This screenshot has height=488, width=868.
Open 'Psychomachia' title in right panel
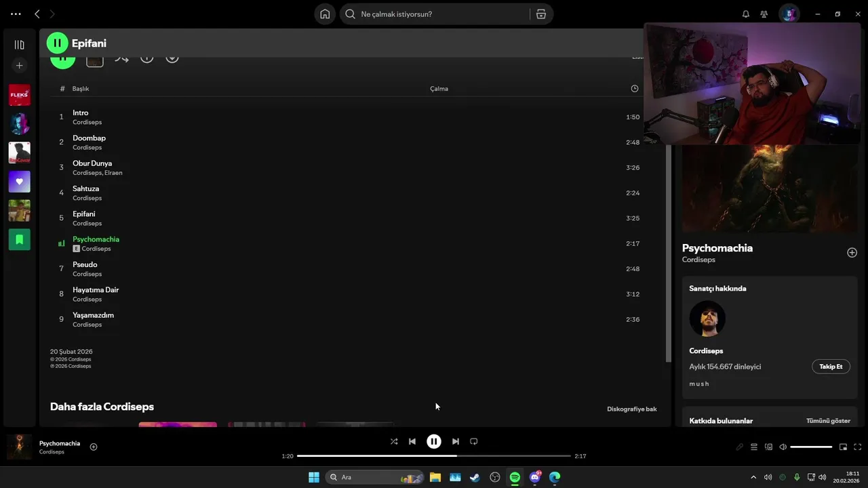pyautogui.click(x=717, y=248)
